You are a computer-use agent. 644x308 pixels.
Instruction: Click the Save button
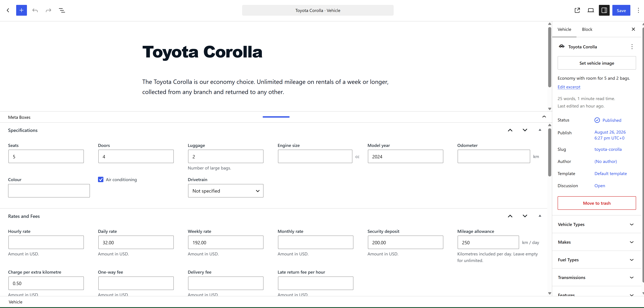(x=621, y=10)
